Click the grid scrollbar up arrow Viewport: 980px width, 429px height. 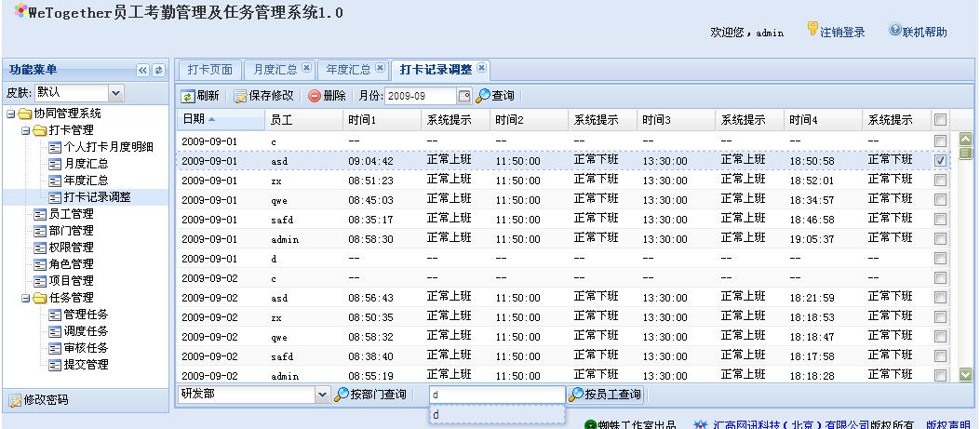(x=966, y=140)
